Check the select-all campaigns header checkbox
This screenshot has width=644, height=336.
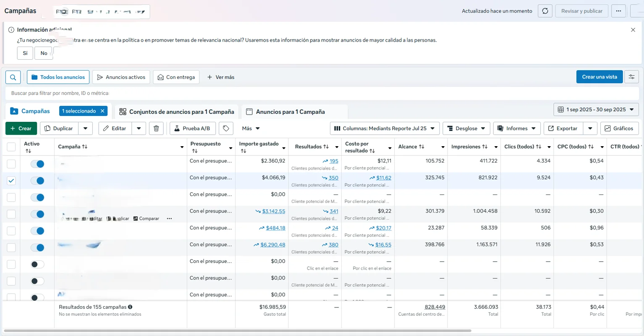point(11,147)
